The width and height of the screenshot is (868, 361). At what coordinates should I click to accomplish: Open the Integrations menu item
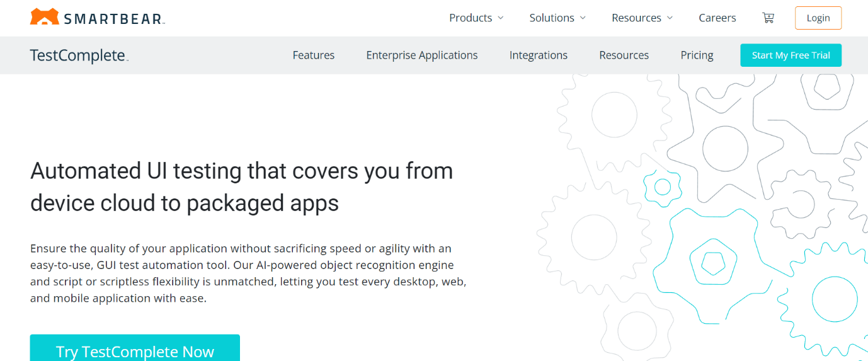tap(539, 55)
